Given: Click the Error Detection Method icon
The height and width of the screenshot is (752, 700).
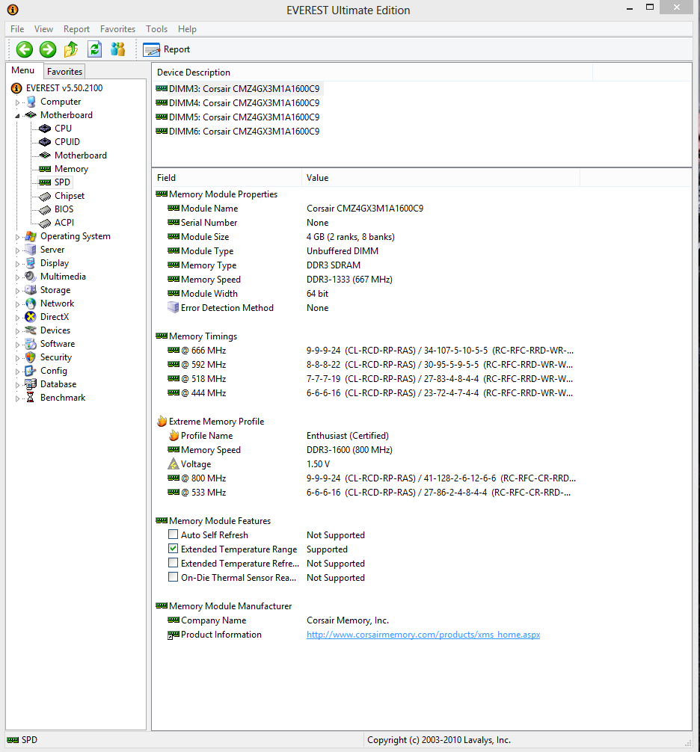Looking at the screenshot, I should click(x=174, y=308).
